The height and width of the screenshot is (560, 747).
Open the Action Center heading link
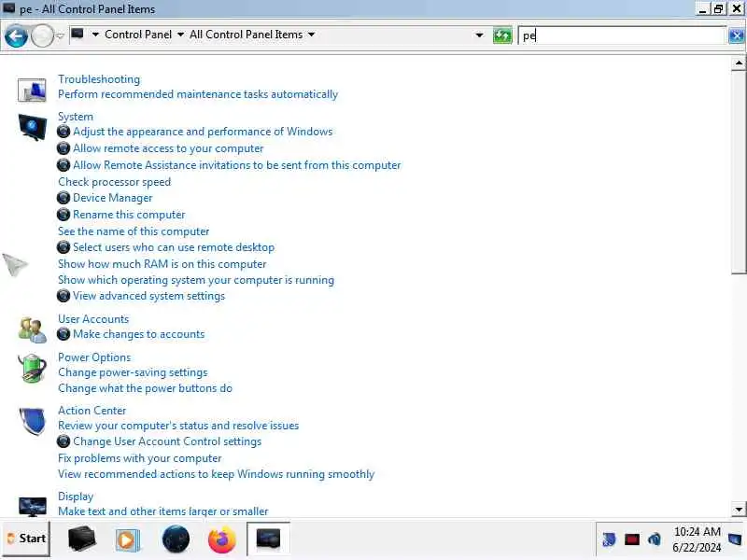[92, 411]
